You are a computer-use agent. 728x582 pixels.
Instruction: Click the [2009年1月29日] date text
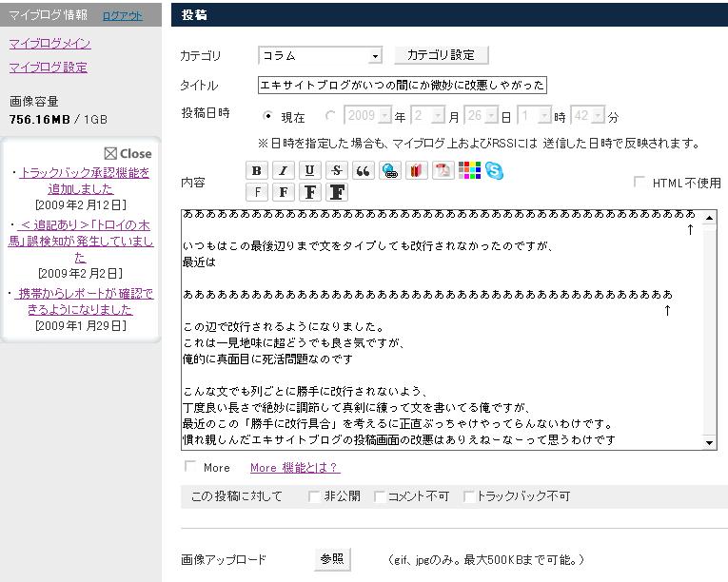[81, 326]
